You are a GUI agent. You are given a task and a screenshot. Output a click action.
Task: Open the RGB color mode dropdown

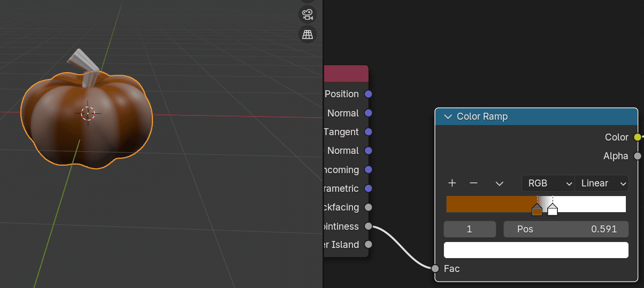pyautogui.click(x=547, y=183)
